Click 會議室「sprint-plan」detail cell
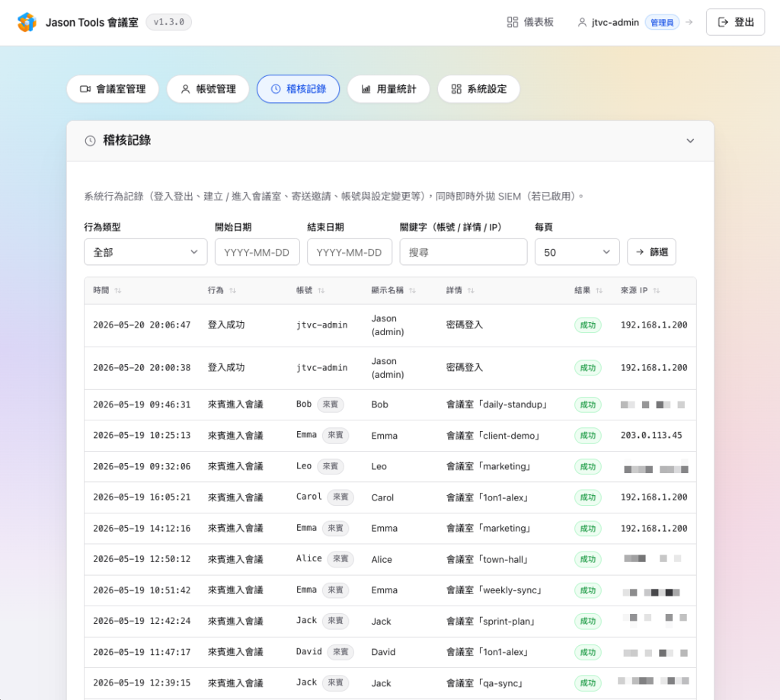Screen dimensions: 780x700 (x=491, y=621)
